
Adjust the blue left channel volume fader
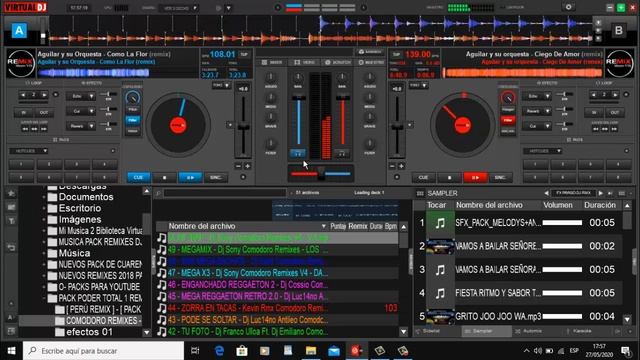[x=298, y=98]
